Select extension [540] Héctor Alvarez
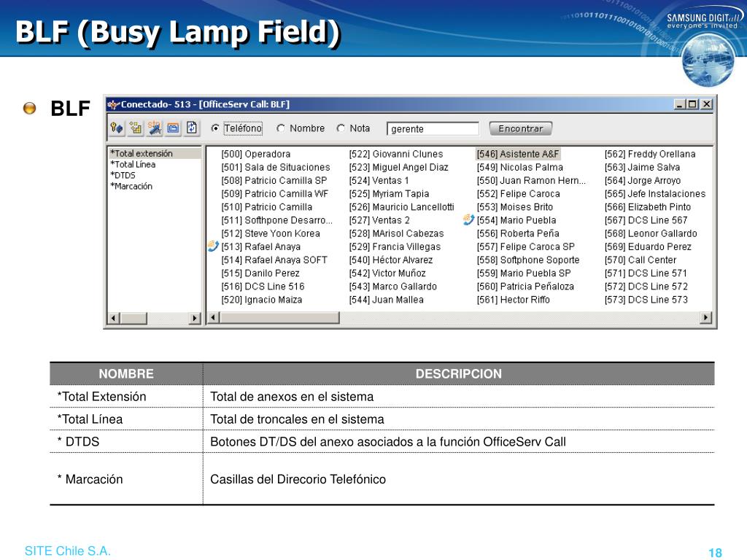 click(391, 260)
